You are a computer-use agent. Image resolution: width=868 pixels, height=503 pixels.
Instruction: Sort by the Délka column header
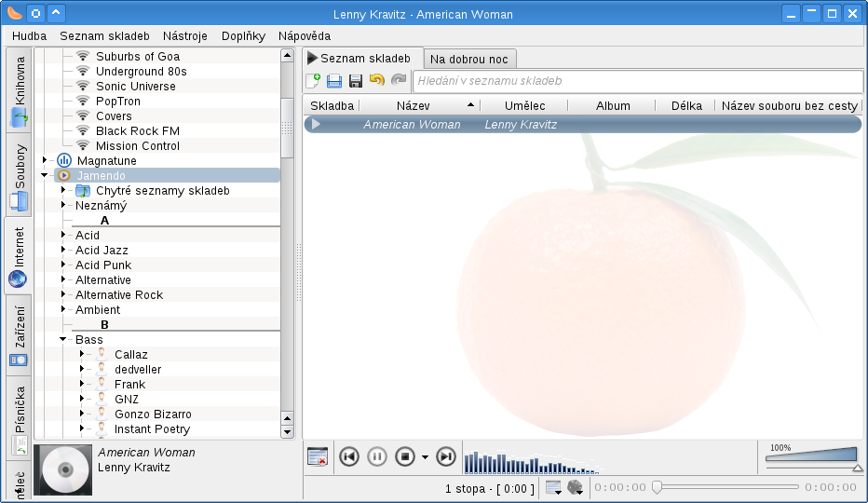tap(685, 106)
